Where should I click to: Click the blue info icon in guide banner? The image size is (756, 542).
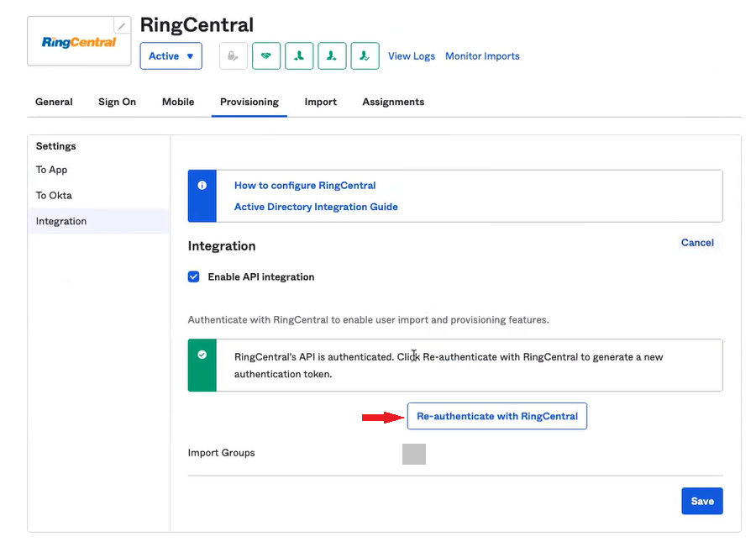point(202,185)
